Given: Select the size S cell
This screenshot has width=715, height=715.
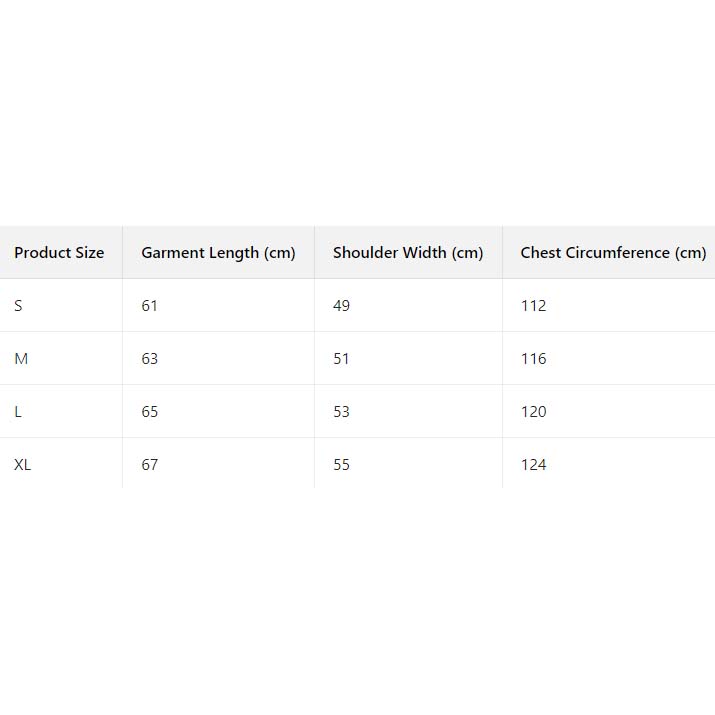Looking at the screenshot, I should 18,306.
